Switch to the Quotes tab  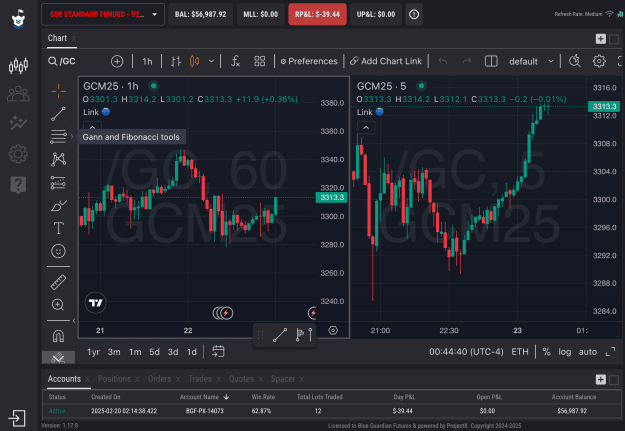[241, 379]
